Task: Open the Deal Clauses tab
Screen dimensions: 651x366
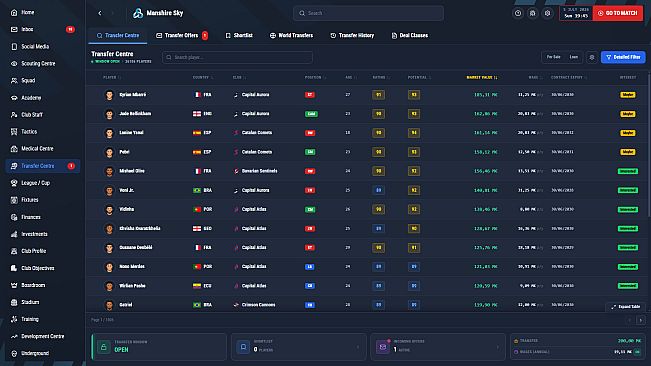Action: (409, 36)
